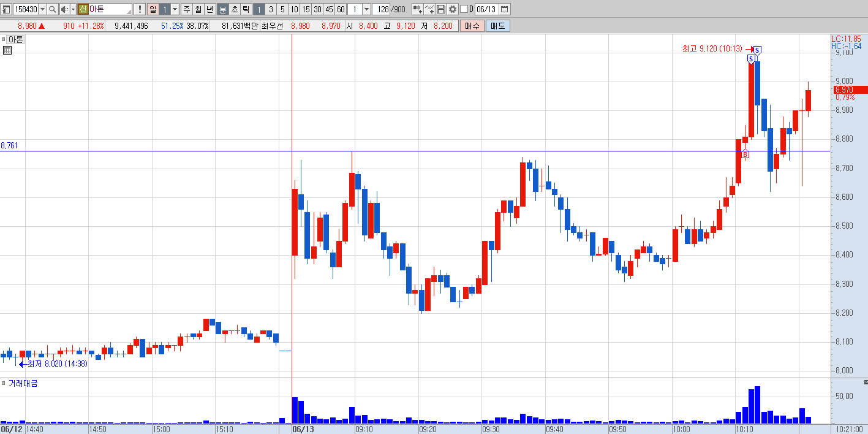Save chart with the floppy disk icon
Image resolution: width=868 pixels, height=434 pixels.
click(x=440, y=9)
